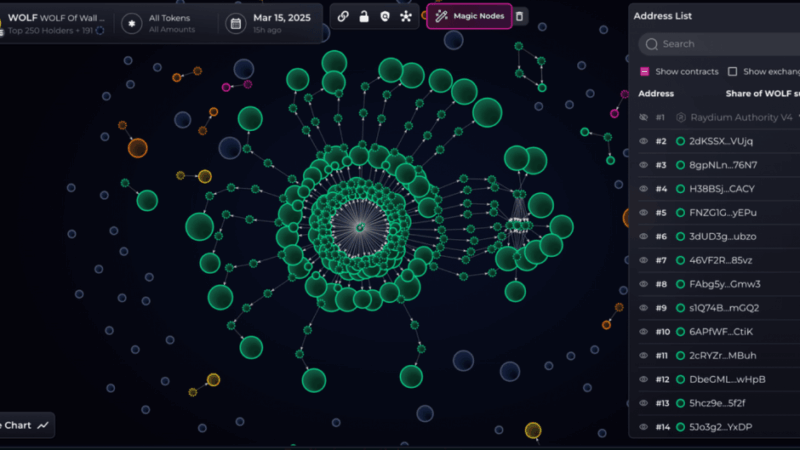Viewport: 800px width, 450px height.
Task: Select address DbeGML...wHpB in the list
Action: point(727,379)
